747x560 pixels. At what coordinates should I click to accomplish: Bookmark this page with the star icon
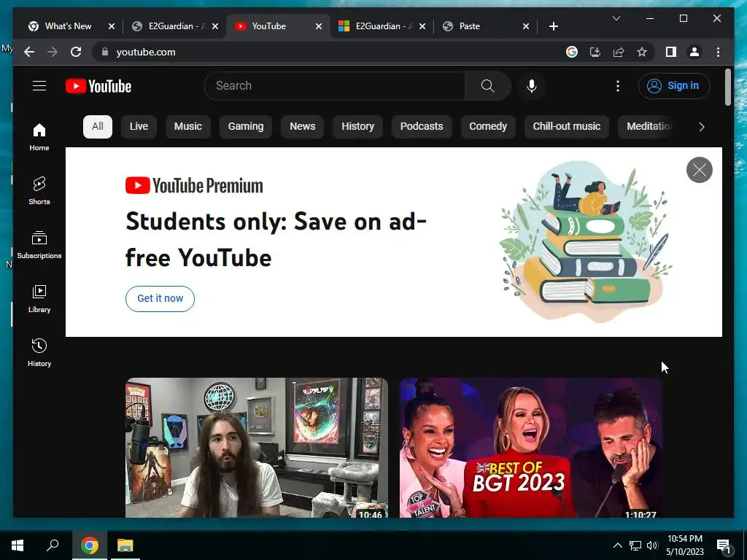pos(642,52)
